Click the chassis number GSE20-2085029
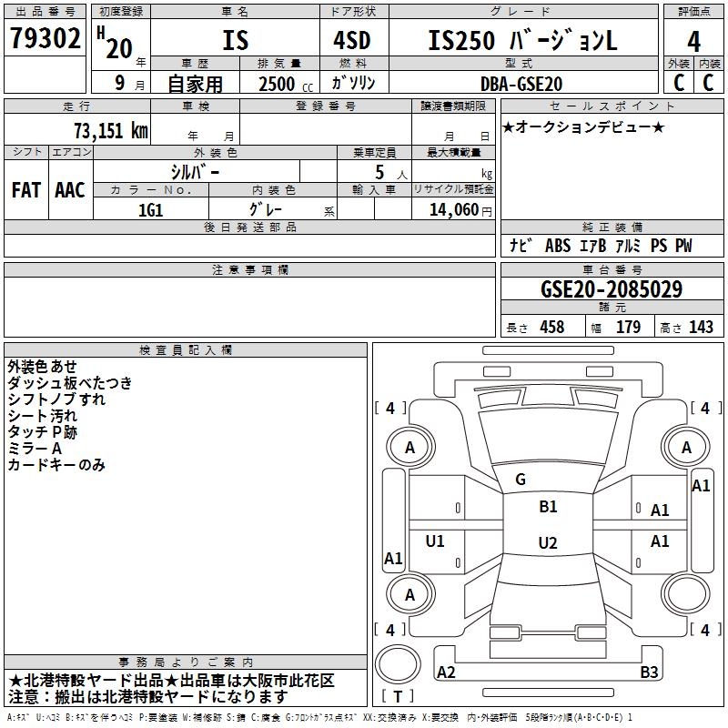 pyautogui.click(x=612, y=289)
